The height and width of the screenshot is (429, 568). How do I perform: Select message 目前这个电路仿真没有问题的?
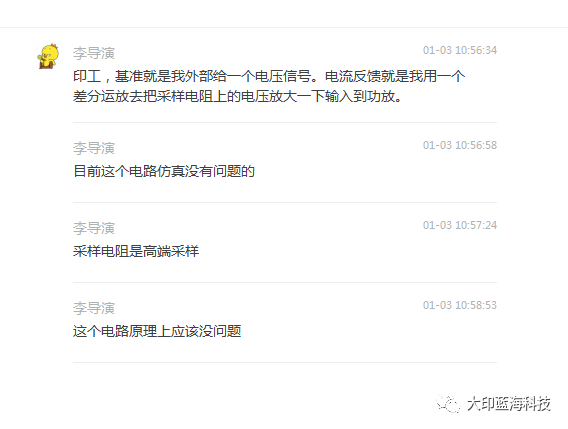pyautogui.click(x=164, y=171)
